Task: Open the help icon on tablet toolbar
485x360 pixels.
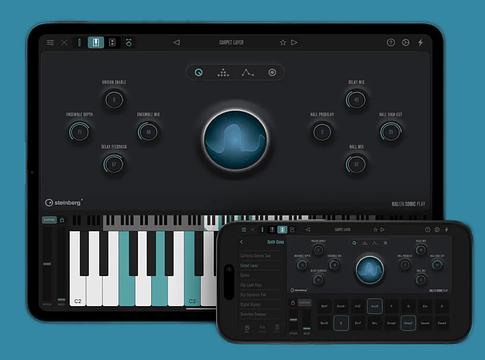Action: 391,42
